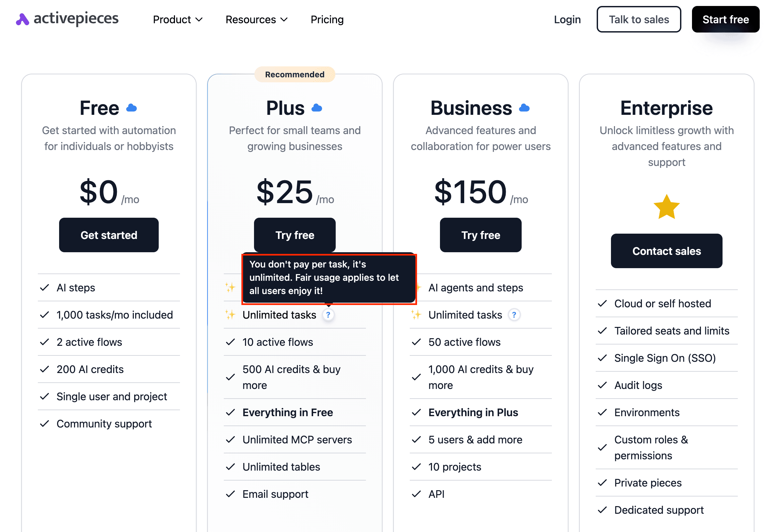
Task: Click the cloud icon beside Plus
Action: coord(316,108)
